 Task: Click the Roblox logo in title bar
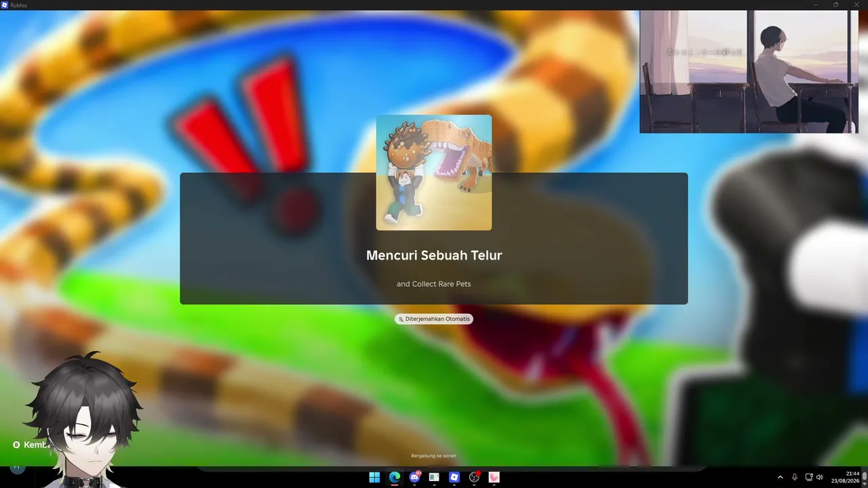click(5, 5)
